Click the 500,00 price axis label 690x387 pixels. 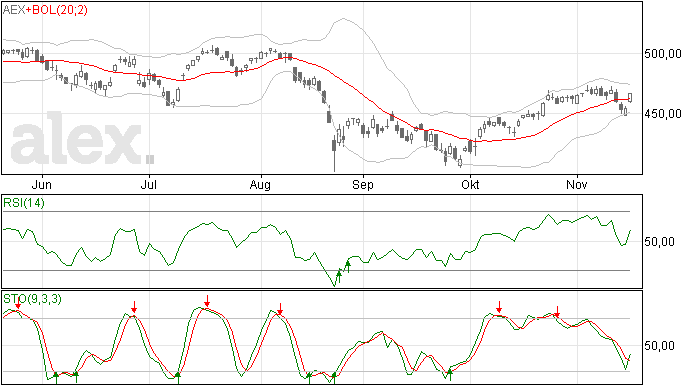(663, 54)
